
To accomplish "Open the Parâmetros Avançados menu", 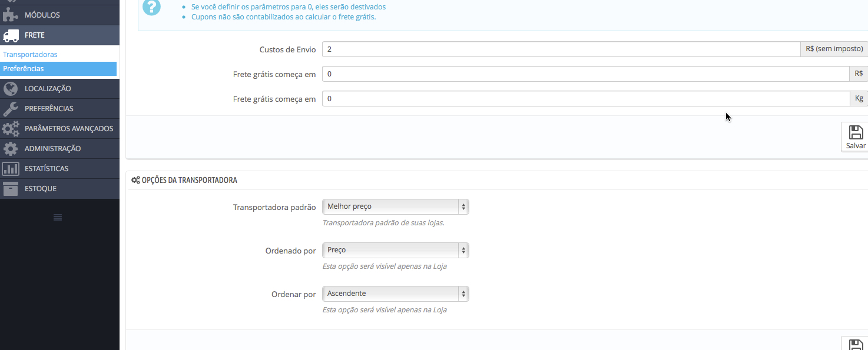I will pyautogui.click(x=59, y=129).
